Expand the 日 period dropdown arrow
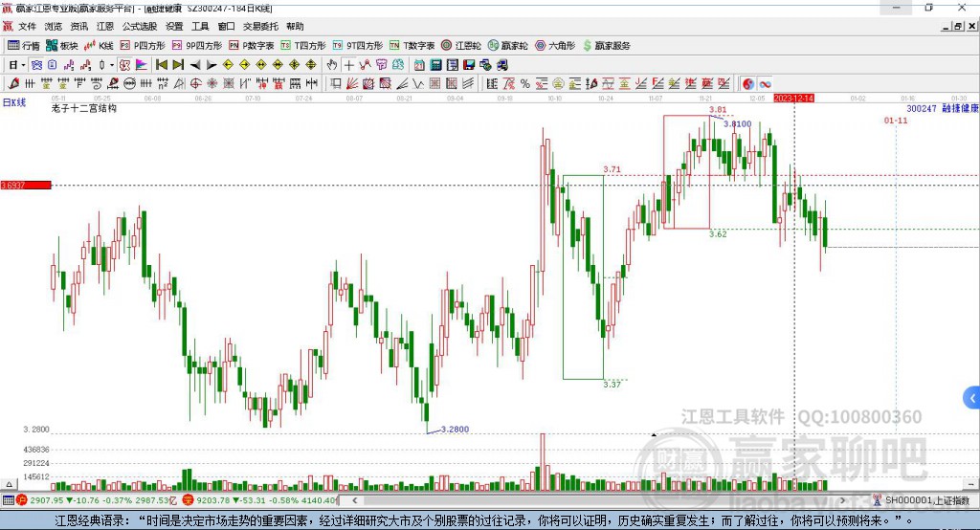Viewport: 980px width, 530px height. 23,65
